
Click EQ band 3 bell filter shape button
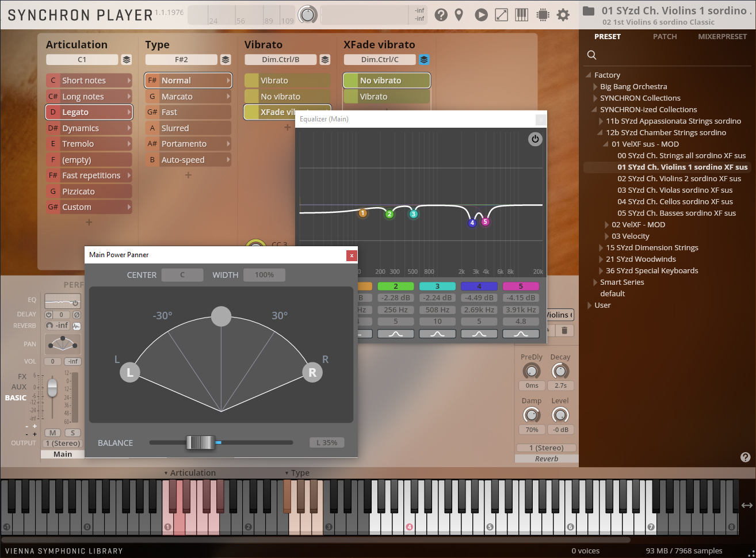pos(437,334)
